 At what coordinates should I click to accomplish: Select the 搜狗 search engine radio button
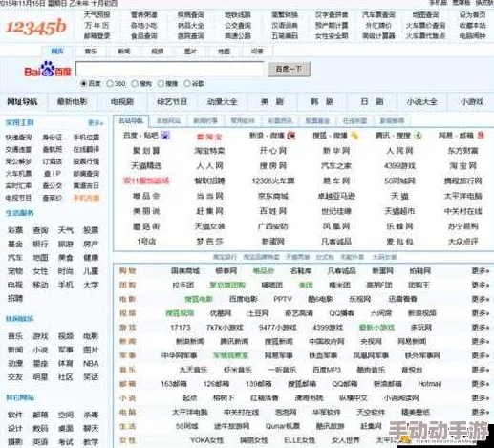click(x=135, y=83)
